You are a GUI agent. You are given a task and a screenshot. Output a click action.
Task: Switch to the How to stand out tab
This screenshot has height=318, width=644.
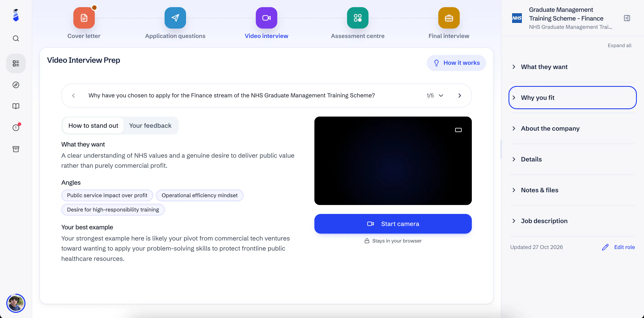click(93, 126)
